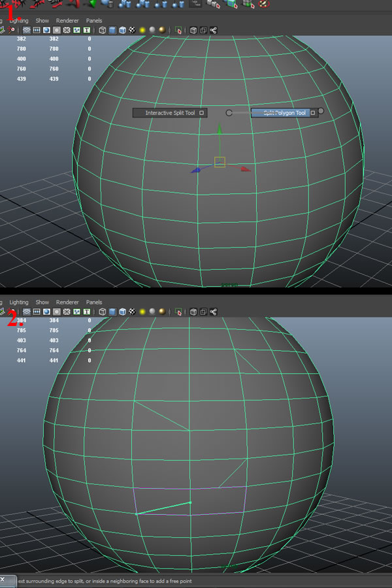Enable X-ray cube icon in upper viewport
The width and height of the screenshot is (392, 588).
[x=193, y=30]
